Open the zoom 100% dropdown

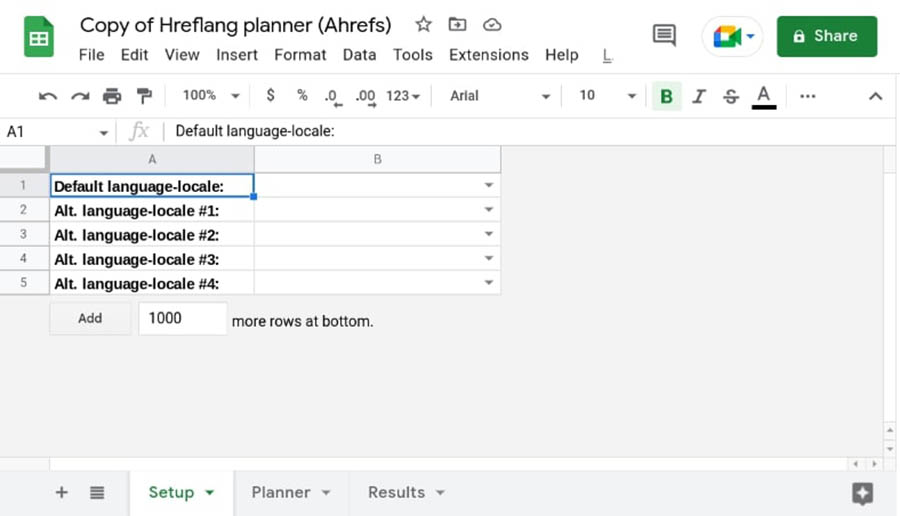(210, 96)
